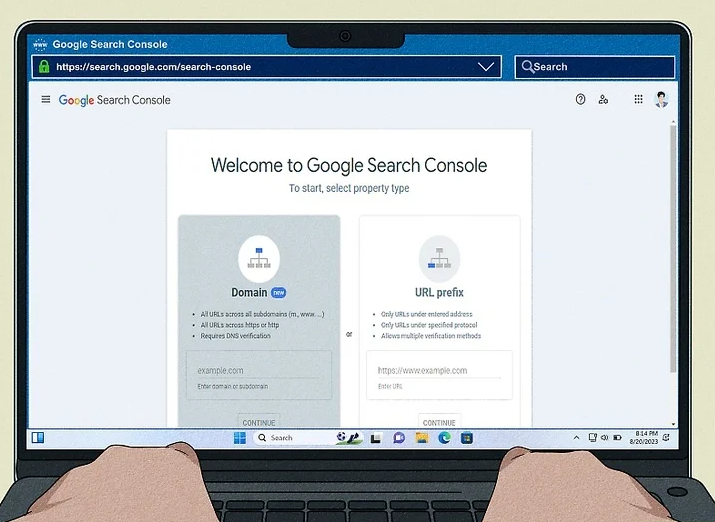Click the scrollbar down arrow
The height and width of the screenshot is (522, 715).
coord(674,424)
